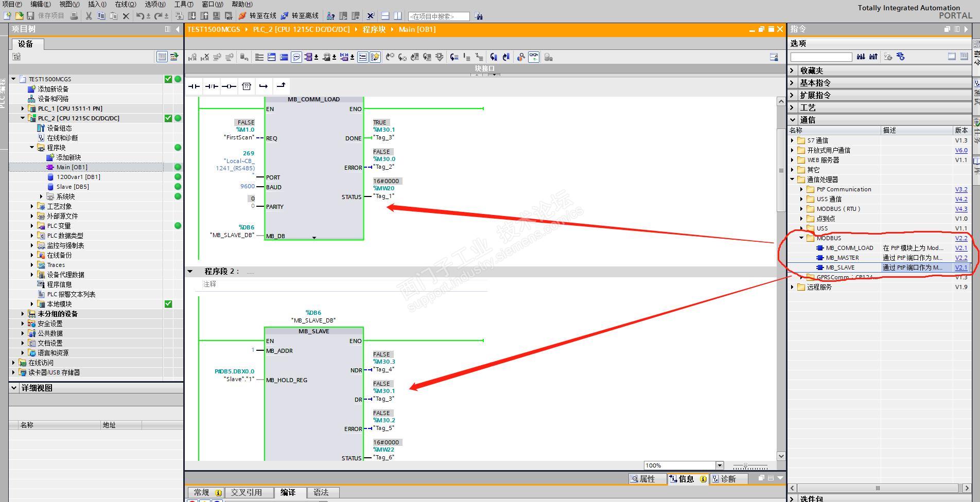980x502 pixels.
Task: Toggle the program status monitoring glasses icon
Action: [x=534, y=57]
